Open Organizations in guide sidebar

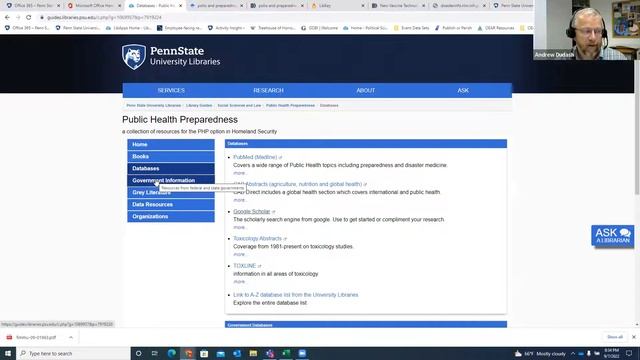[171, 216]
